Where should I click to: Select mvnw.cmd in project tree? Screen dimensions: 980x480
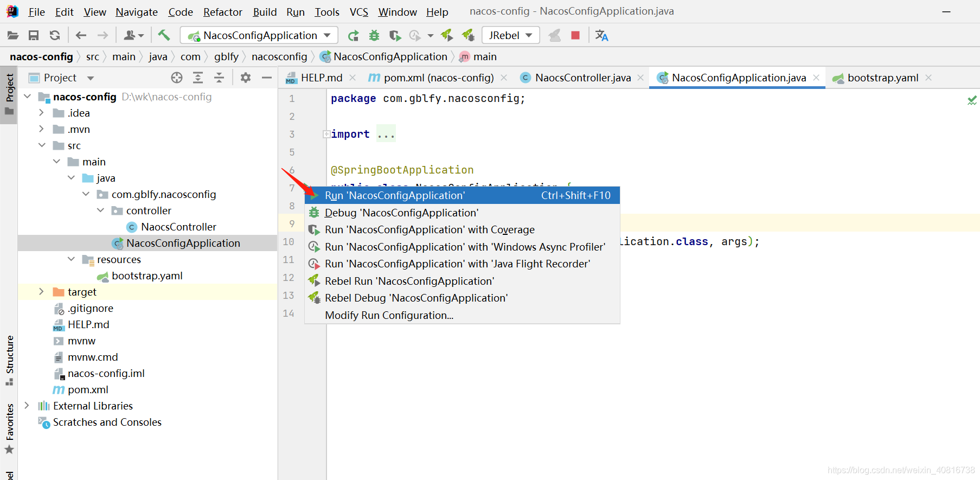click(93, 357)
